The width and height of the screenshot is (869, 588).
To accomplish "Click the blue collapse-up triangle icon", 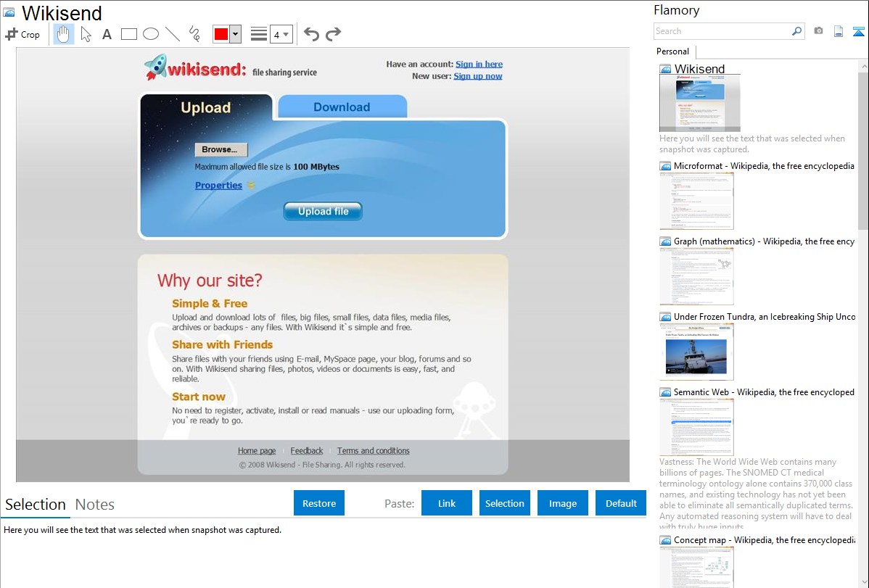I will [x=858, y=31].
